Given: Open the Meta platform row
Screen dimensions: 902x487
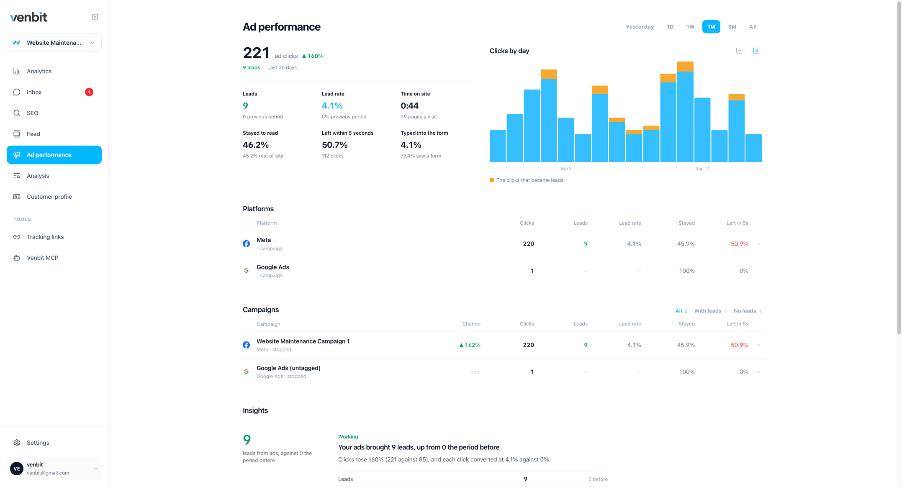Looking at the screenshot, I should 504,244.
